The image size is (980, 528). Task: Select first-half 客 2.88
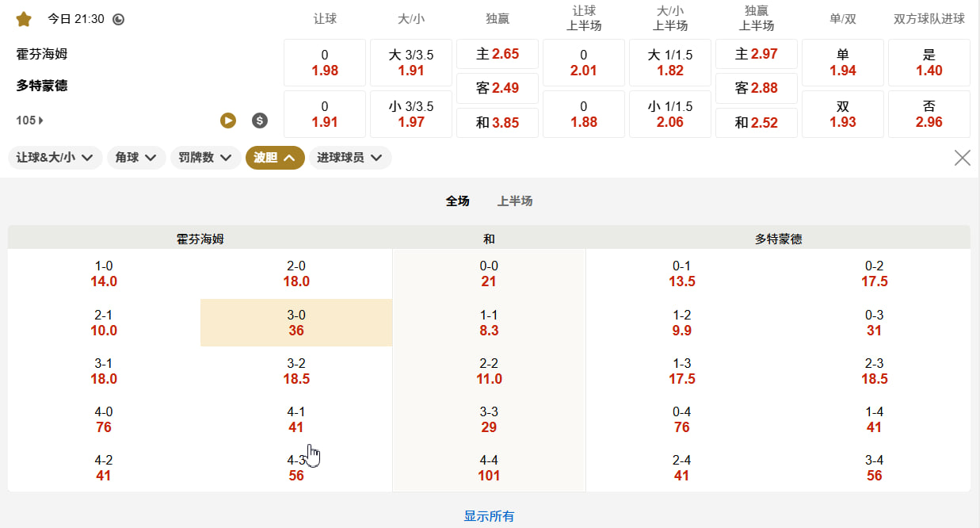pos(757,88)
